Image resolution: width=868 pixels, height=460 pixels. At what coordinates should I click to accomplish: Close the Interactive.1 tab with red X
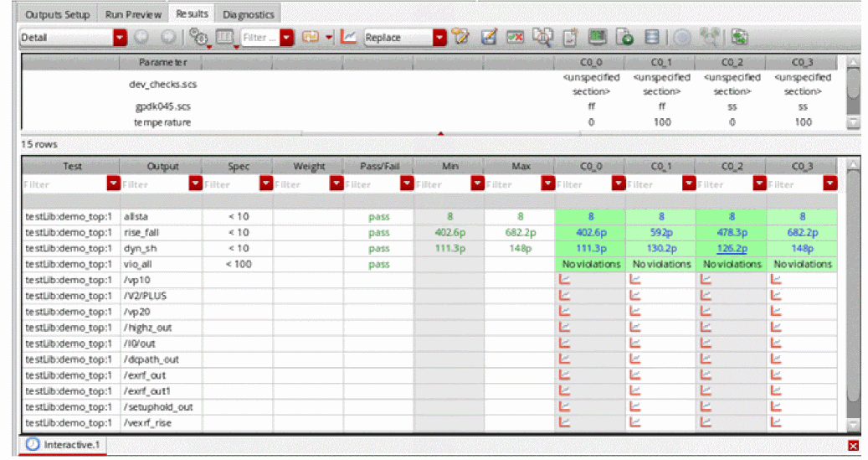tap(853, 446)
